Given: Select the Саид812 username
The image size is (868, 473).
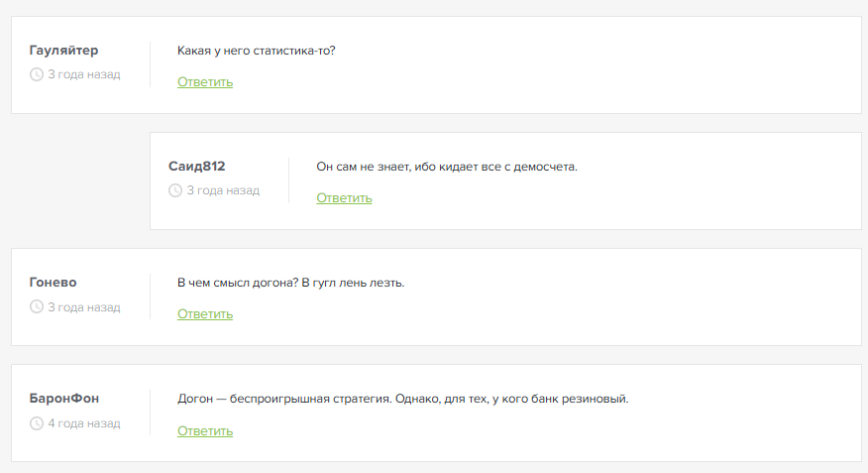Looking at the screenshot, I should (197, 167).
